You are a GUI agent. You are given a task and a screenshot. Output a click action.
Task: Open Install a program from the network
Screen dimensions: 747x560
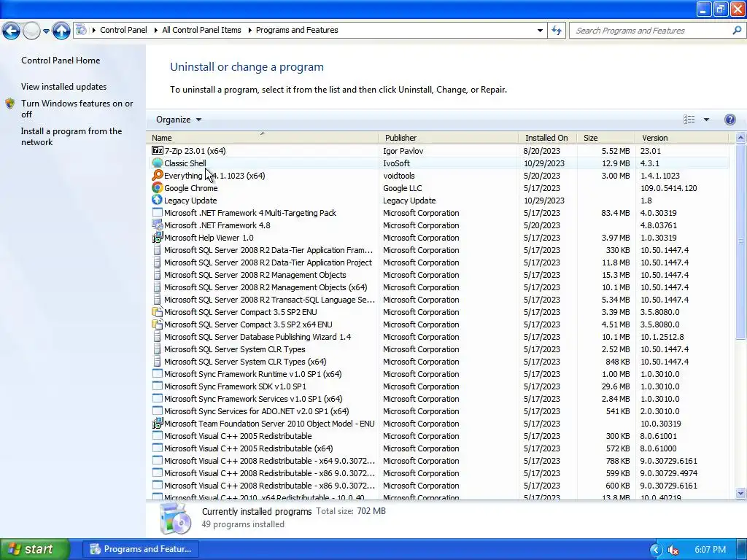71,136
